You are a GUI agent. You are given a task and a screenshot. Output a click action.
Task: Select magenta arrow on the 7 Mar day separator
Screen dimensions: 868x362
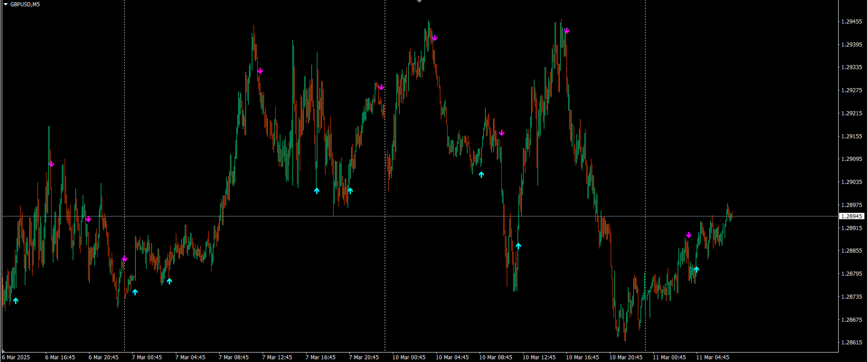click(x=125, y=259)
